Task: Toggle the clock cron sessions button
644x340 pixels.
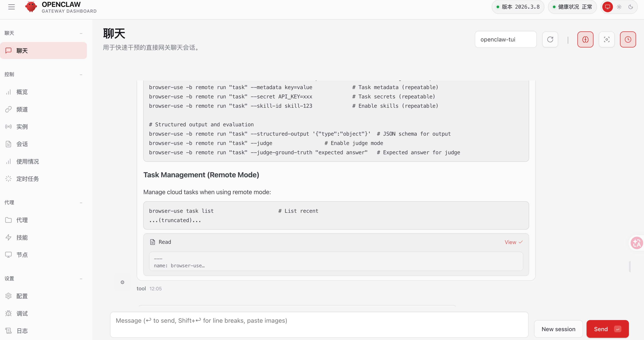Action: pyautogui.click(x=628, y=39)
